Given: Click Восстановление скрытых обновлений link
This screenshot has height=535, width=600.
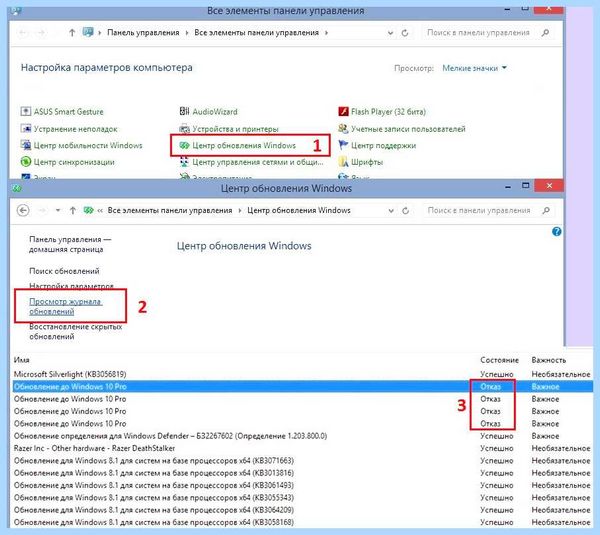Looking at the screenshot, I should [75, 331].
